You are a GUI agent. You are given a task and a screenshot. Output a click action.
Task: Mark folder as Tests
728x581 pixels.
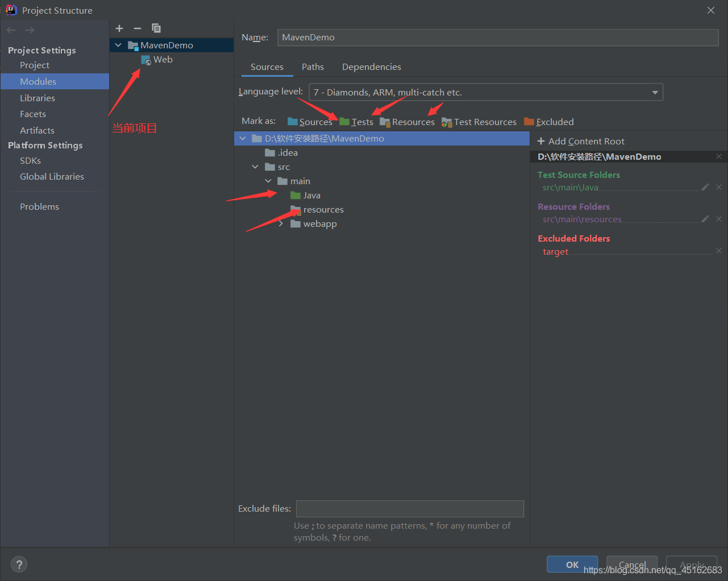pyautogui.click(x=356, y=122)
